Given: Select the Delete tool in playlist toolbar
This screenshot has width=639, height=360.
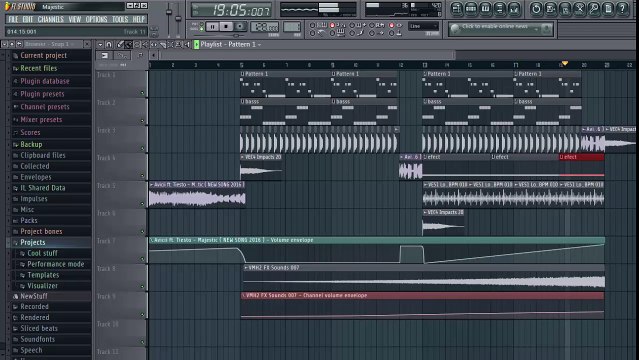Looking at the screenshot, I should (137, 44).
